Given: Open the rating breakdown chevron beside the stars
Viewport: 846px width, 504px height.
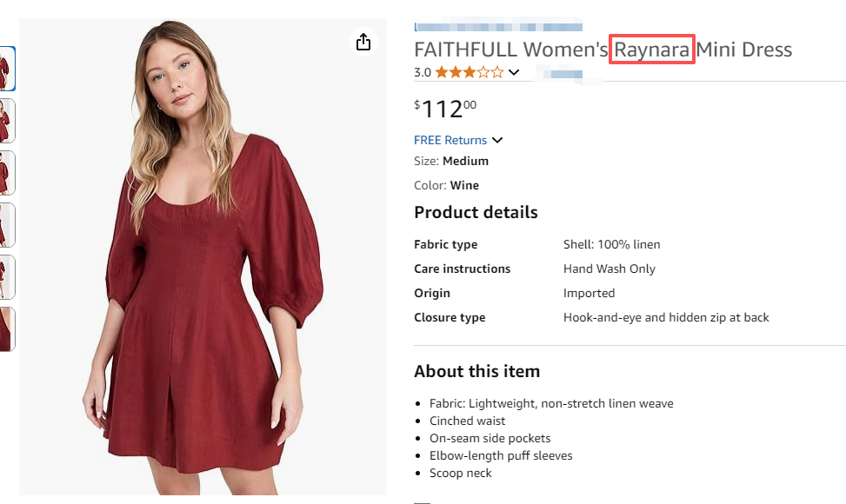Looking at the screenshot, I should tap(514, 72).
